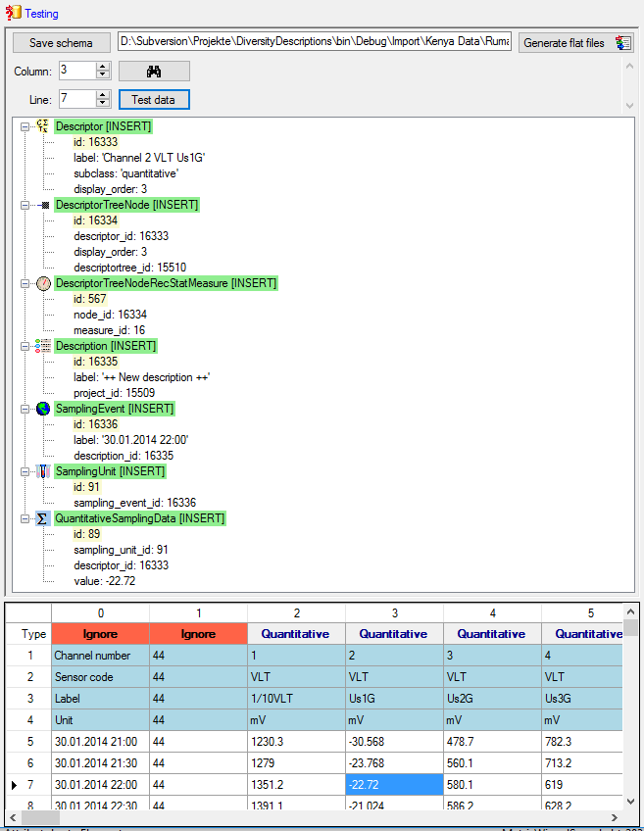The height and width of the screenshot is (831, 644).
Task: Click the cell 'Us2G'
Action: point(492,699)
